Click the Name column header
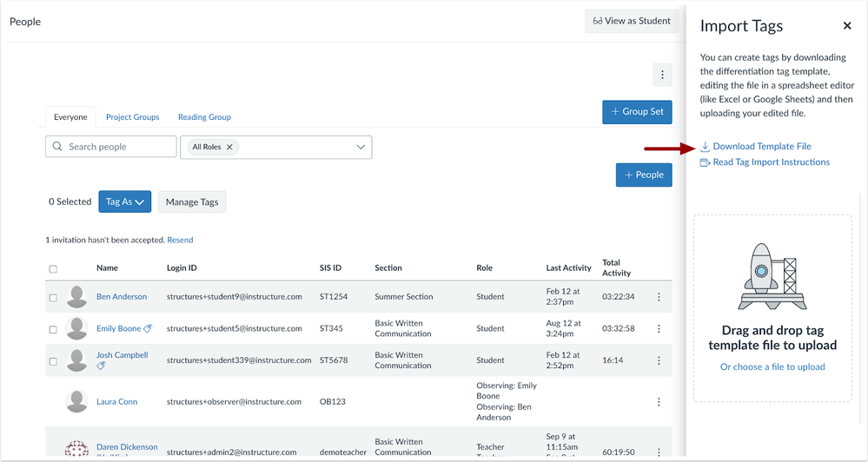Screen dimensions: 868x462 (x=107, y=267)
